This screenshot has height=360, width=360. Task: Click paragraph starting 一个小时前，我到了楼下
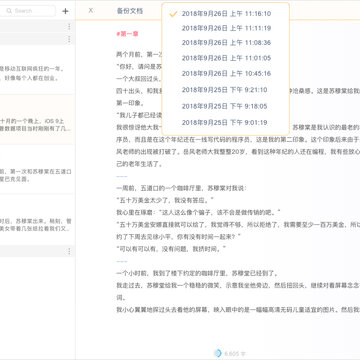(197, 273)
